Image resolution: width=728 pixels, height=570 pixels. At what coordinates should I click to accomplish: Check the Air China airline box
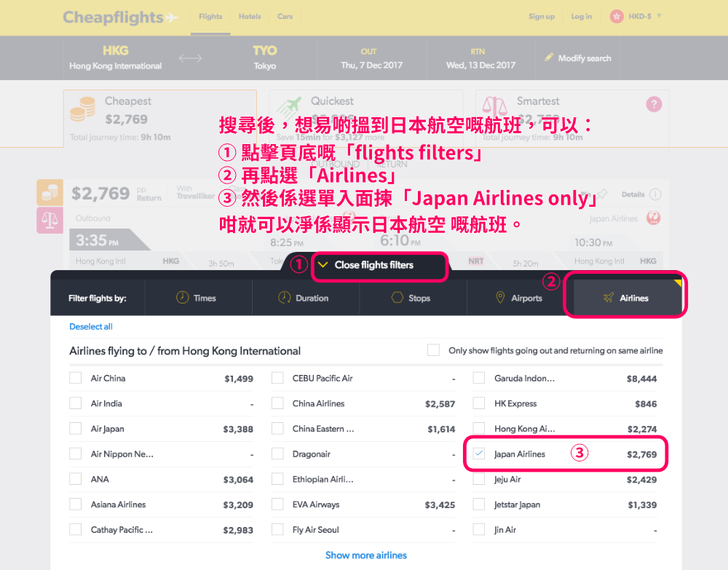pyautogui.click(x=75, y=378)
